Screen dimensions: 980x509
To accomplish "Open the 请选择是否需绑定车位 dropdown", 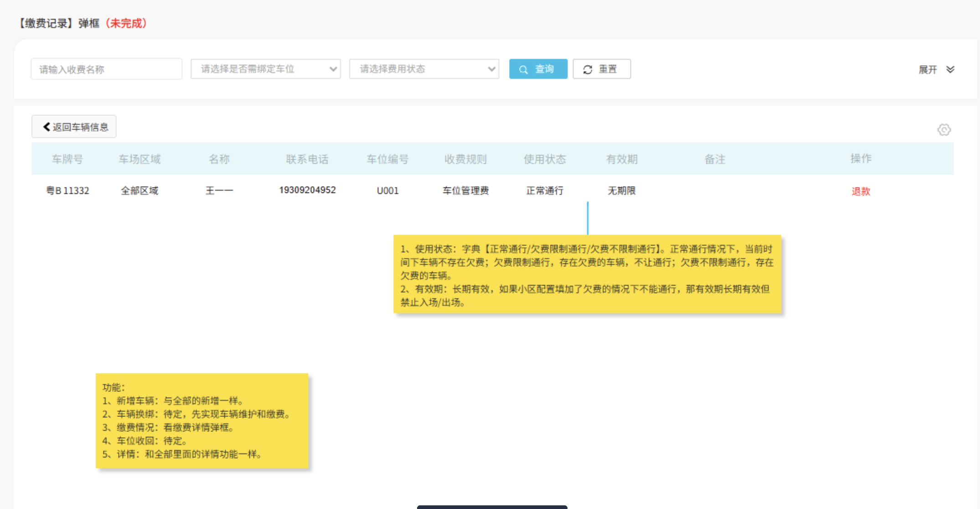I will click(x=265, y=69).
